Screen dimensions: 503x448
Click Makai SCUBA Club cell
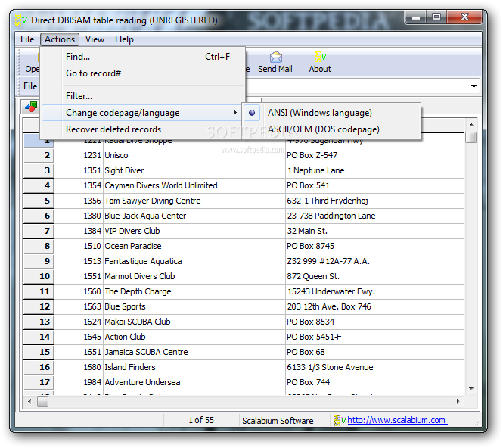[194, 322]
